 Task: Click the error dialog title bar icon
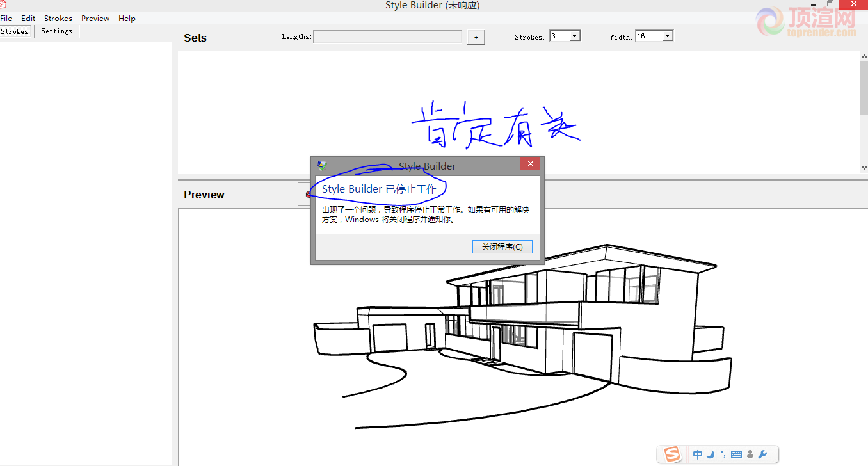(322, 166)
